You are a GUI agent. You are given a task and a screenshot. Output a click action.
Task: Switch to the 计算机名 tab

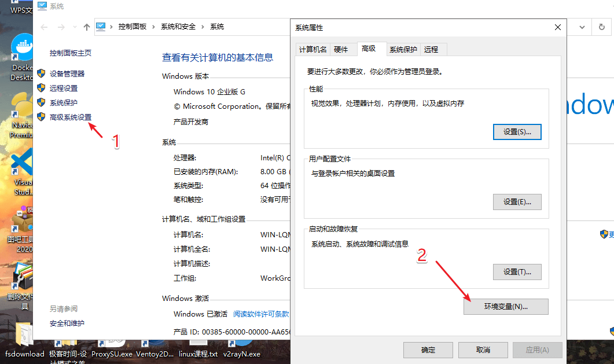click(312, 50)
